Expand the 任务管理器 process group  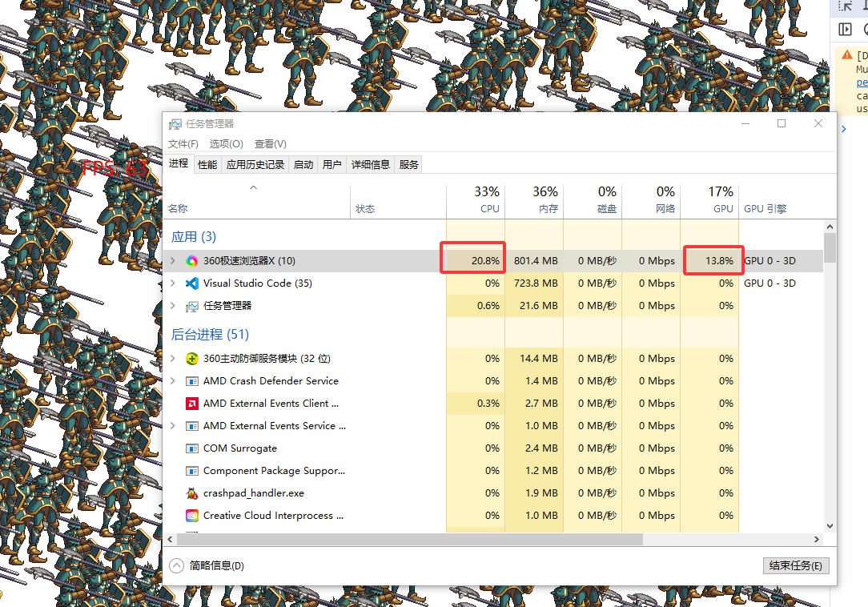pos(173,306)
